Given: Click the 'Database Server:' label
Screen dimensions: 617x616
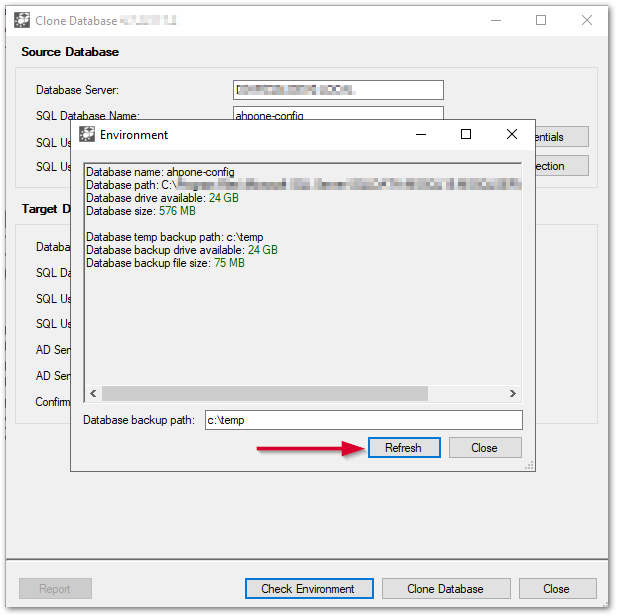Looking at the screenshot, I should pyautogui.click(x=77, y=90).
